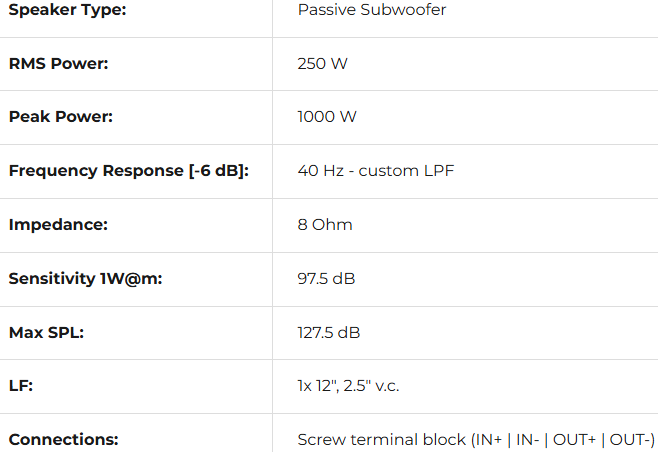Click the 'RMS Power:' label
This screenshot has height=452, width=658.
(58, 63)
